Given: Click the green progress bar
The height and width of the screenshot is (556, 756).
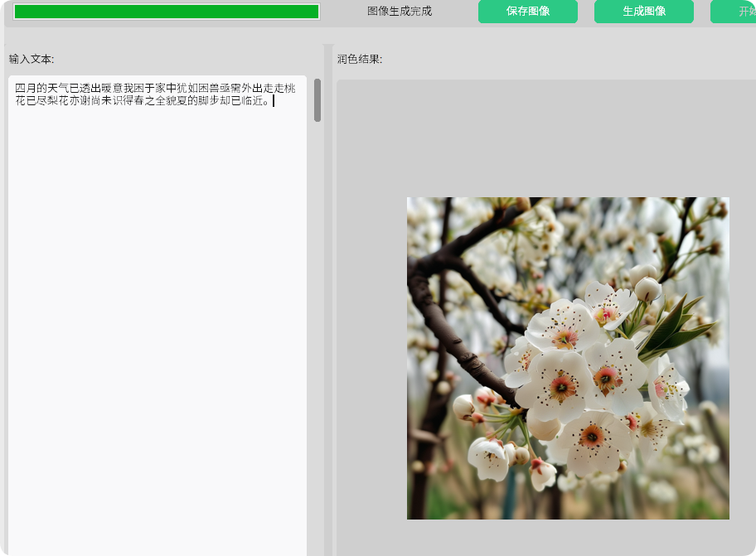Looking at the screenshot, I should pyautogui.click(x=167, y=12).
